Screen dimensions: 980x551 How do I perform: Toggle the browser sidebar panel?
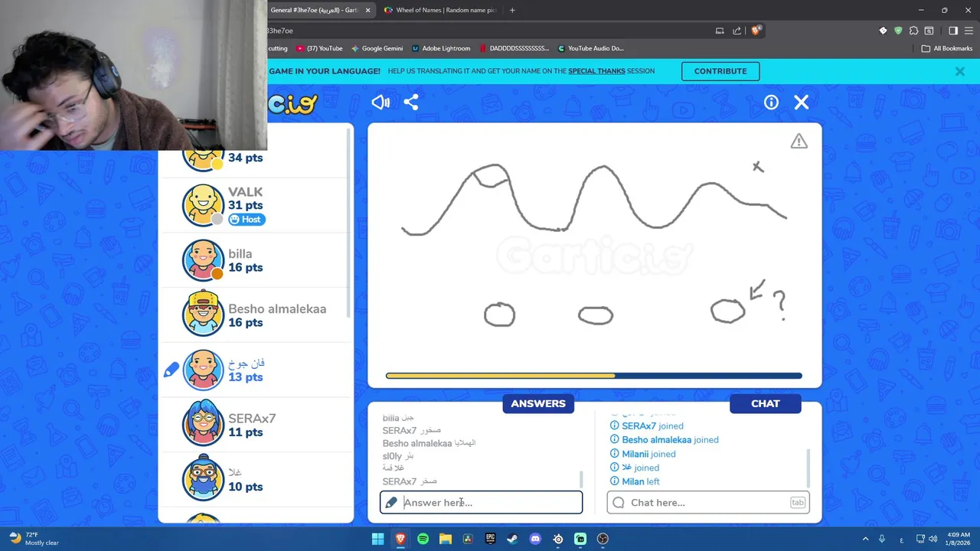point(953,31)
